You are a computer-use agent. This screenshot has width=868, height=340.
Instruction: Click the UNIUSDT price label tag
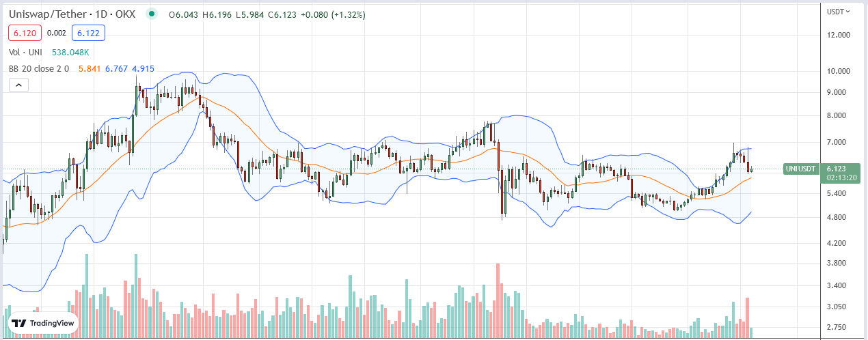(802, 168)
